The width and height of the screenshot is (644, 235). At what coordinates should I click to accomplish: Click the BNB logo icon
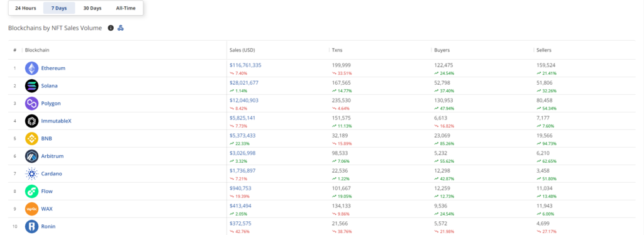pos(31,139)
